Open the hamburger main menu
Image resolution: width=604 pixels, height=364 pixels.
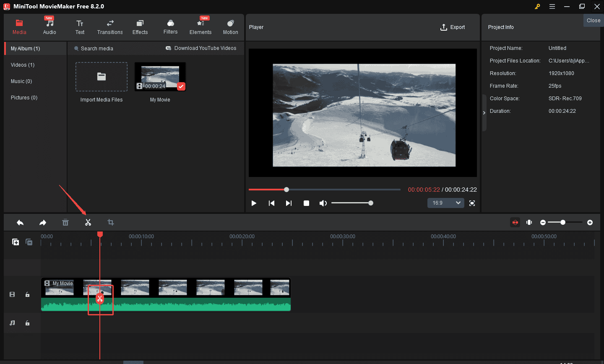(552, 6)
